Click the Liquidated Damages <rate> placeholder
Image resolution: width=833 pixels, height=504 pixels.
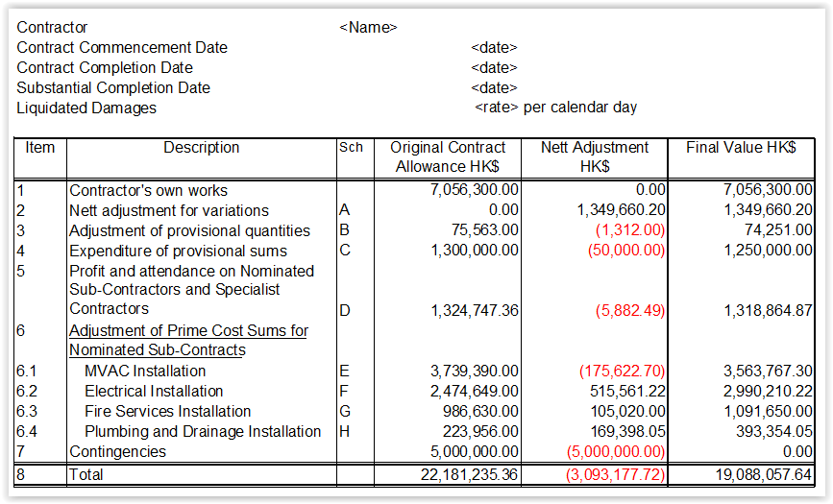coord(497,108)
